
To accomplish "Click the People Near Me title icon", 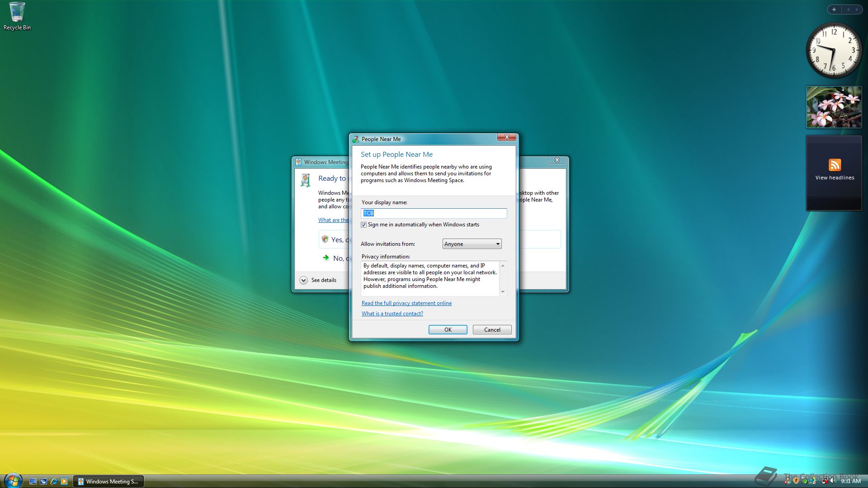I will coord(356,139).
